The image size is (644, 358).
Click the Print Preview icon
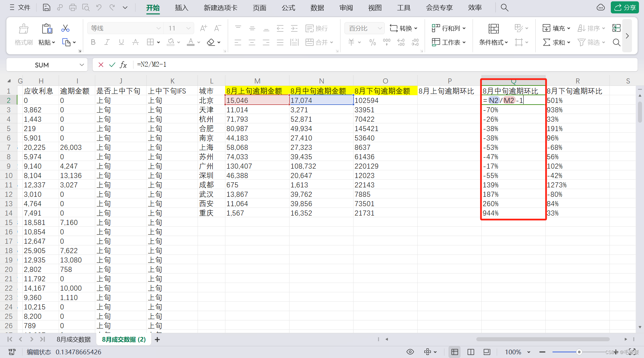click(86, 7)
